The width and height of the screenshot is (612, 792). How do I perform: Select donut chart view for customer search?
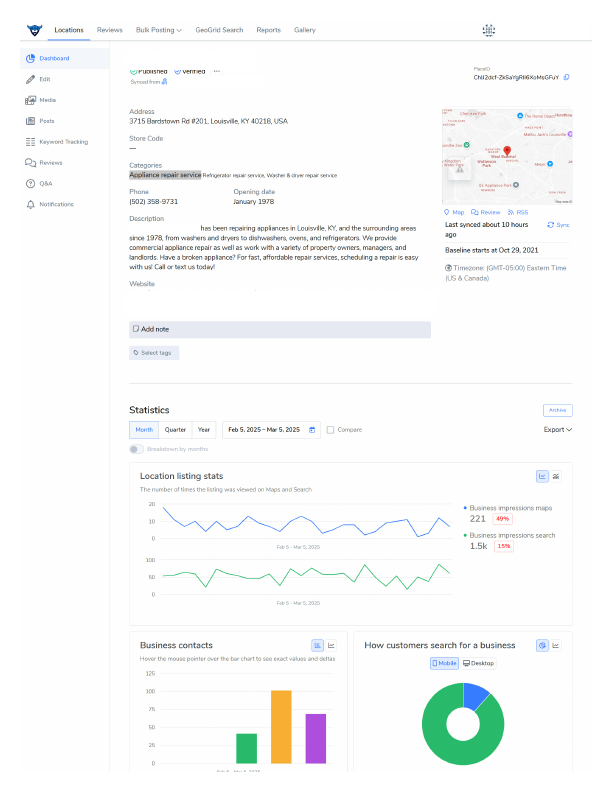pyautogui.click(x=542, y=646)
